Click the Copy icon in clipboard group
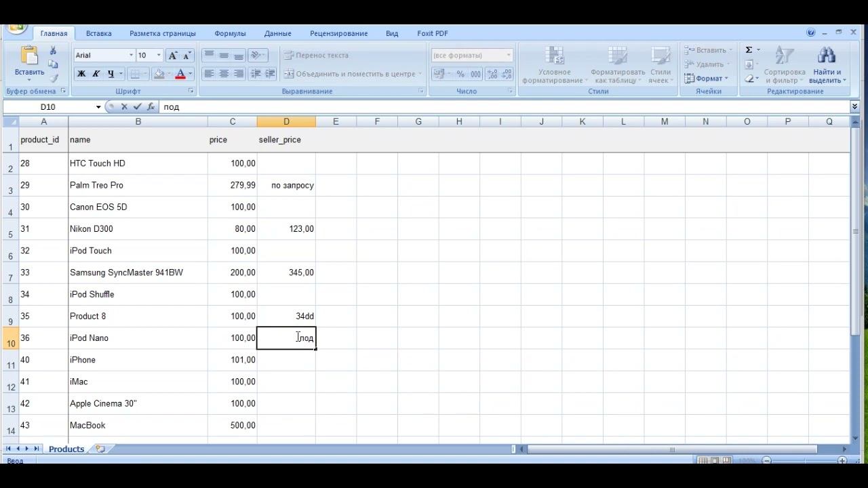Viewport: 868px width, 488px height. 53,64
